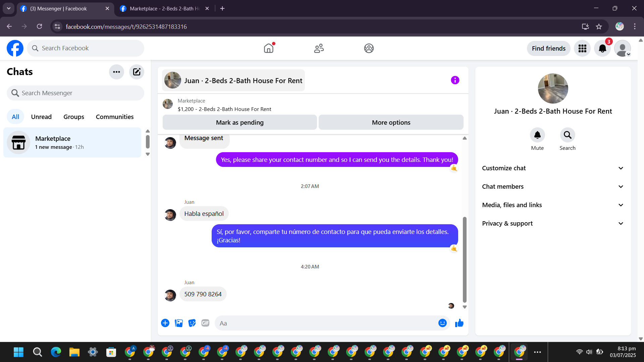Viewport: 644px width, 362px height.
Task: Click the compose new message icon
Action: [137, 72]
